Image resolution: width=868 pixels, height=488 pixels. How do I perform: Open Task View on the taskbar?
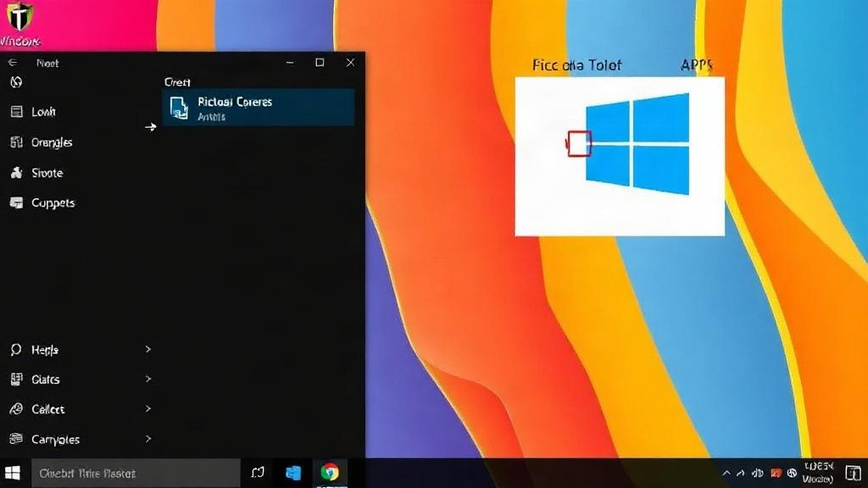click(x=258, y=473)
